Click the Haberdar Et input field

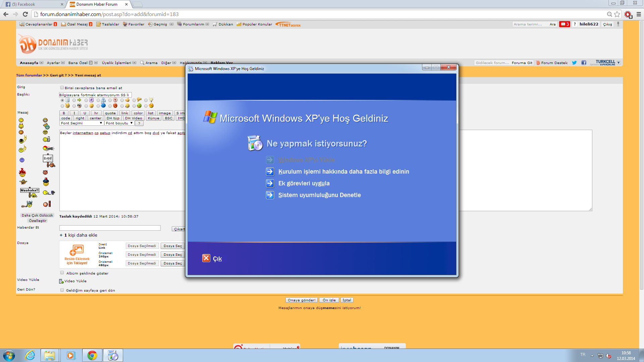point(110,228)
